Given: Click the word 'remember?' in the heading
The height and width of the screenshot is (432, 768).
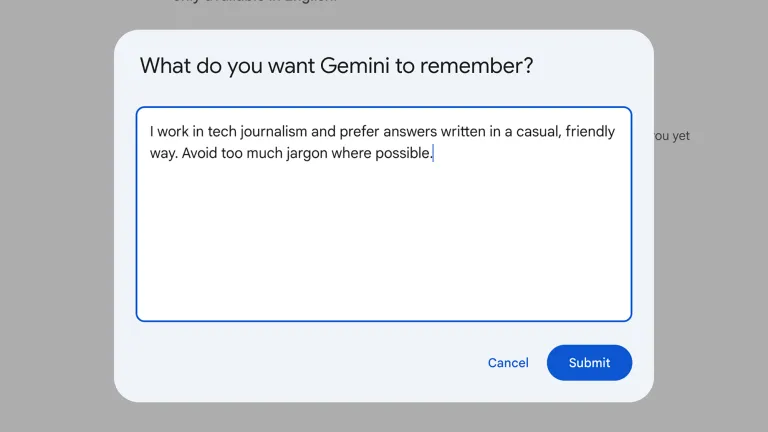Looking at the screenshot, I should (x=478, y=67).
